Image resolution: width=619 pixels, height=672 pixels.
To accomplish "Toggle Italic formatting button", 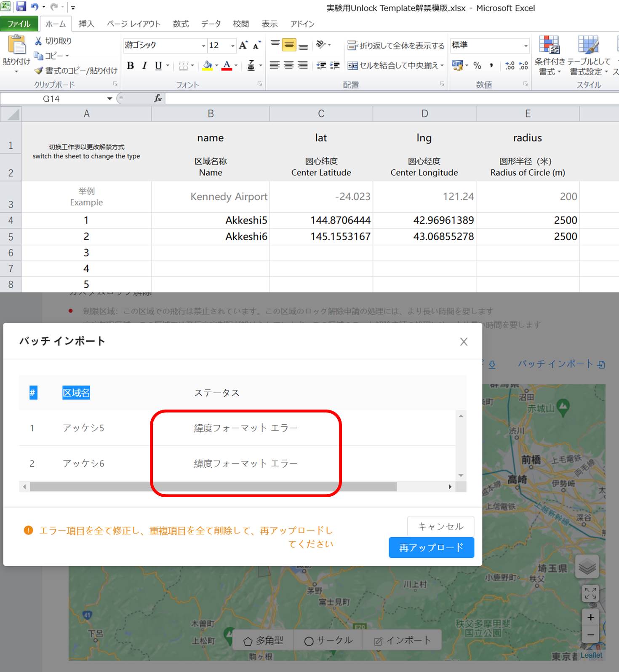I will point(144,65).
